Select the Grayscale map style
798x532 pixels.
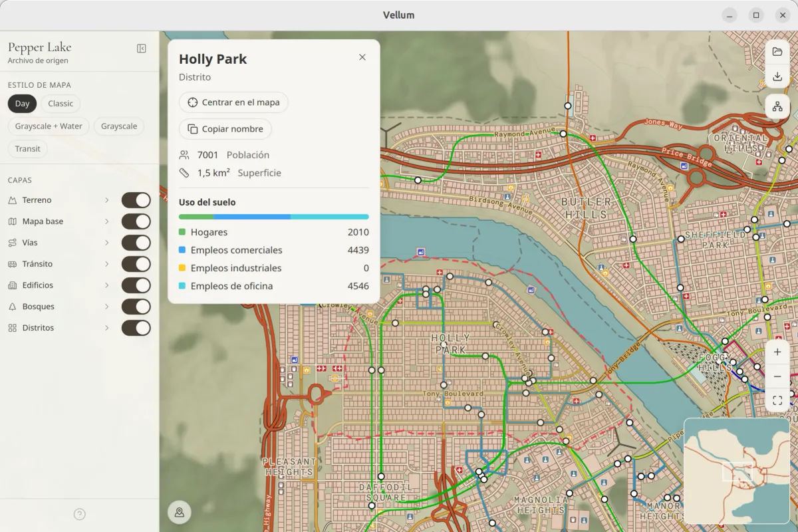(119, 126)
